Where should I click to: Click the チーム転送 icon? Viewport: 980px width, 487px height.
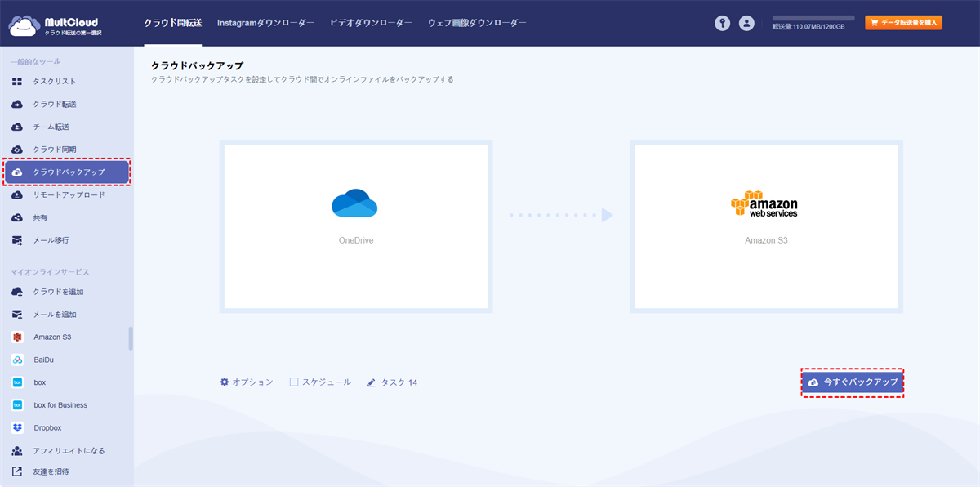pyautogui.click(x=17, y=127)
